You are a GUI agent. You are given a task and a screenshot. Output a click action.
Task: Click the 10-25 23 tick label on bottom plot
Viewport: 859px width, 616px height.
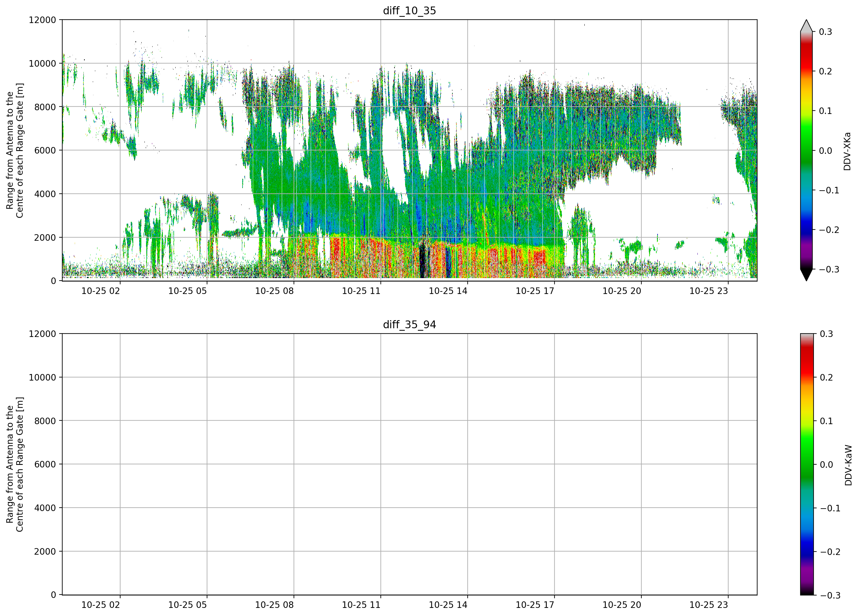(708, 605)
